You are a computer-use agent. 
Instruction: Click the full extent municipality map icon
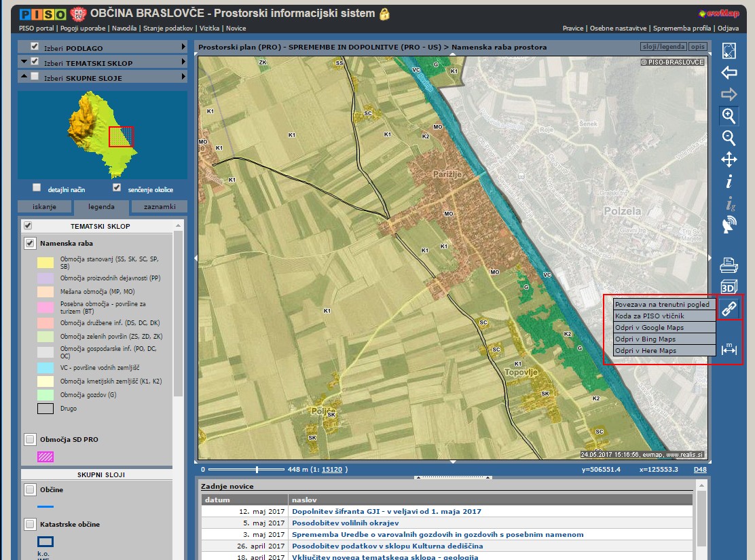(x=729, y=51)
